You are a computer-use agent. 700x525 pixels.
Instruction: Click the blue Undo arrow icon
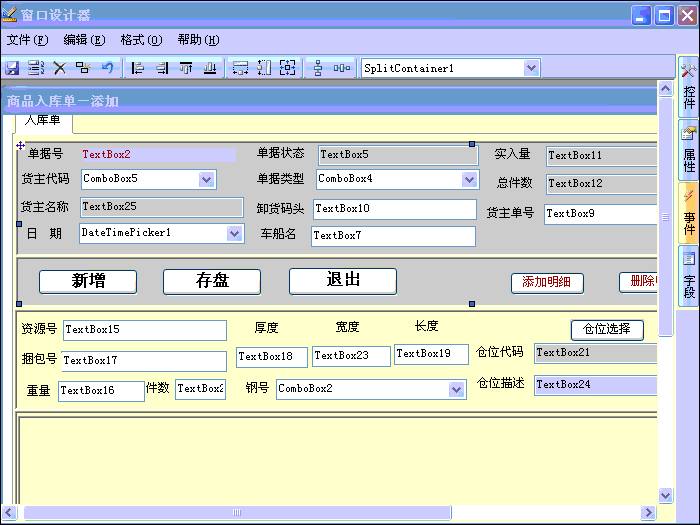[x=107, y=68]
